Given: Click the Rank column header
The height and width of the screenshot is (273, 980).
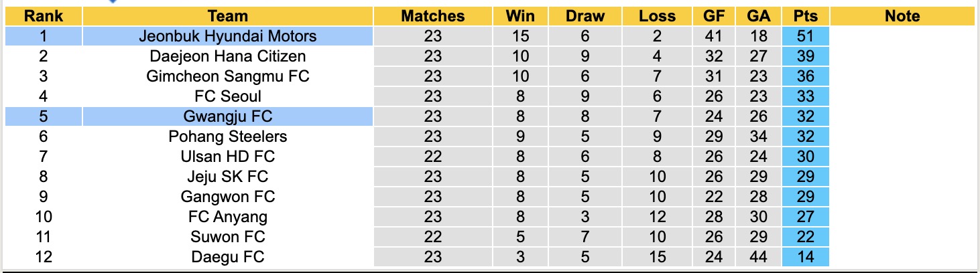Looking at the screenshot, I should pyautogui.click(x=44, y=16).
